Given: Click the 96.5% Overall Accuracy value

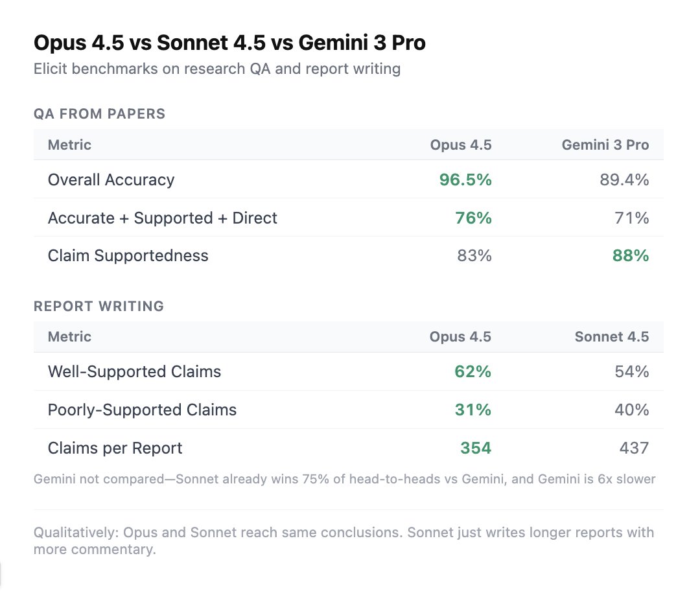Looking at the screenshot, I should (x=465, y=180).
